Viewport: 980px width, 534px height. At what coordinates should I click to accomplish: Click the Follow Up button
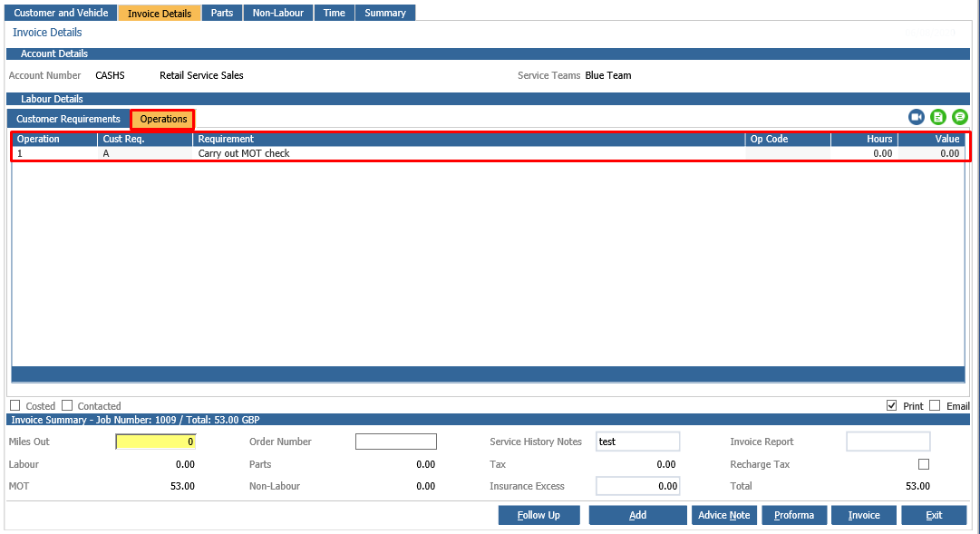click(539, 515)
